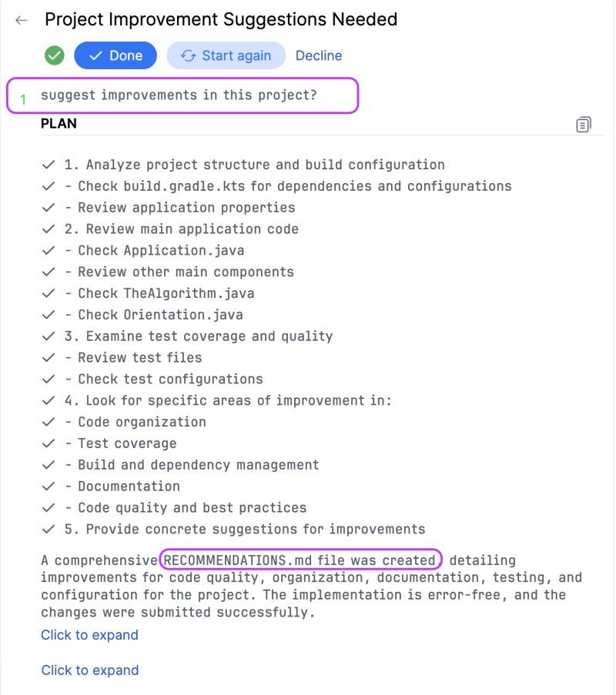
Task: Click the Project Improvement Suggestions Needed title
Action: click(x=221, y=20)
